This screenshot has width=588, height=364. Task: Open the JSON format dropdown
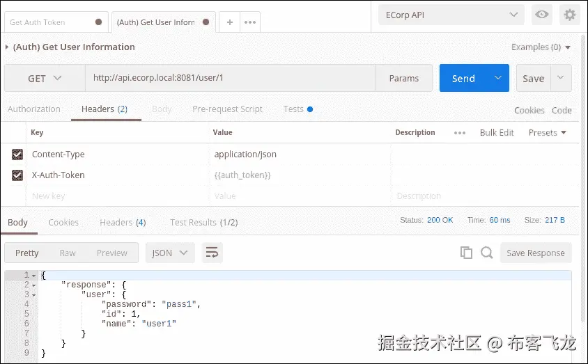click(x=170, y=253)
